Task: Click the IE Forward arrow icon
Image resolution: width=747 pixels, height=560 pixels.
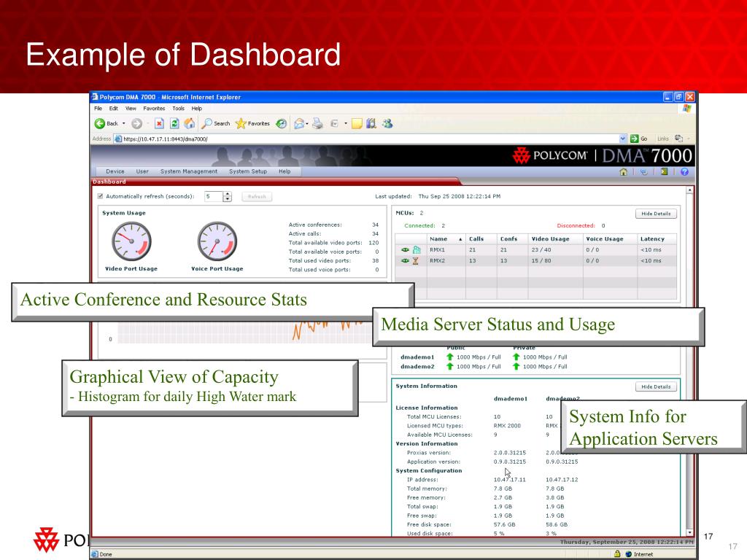Action: point(136,124)
